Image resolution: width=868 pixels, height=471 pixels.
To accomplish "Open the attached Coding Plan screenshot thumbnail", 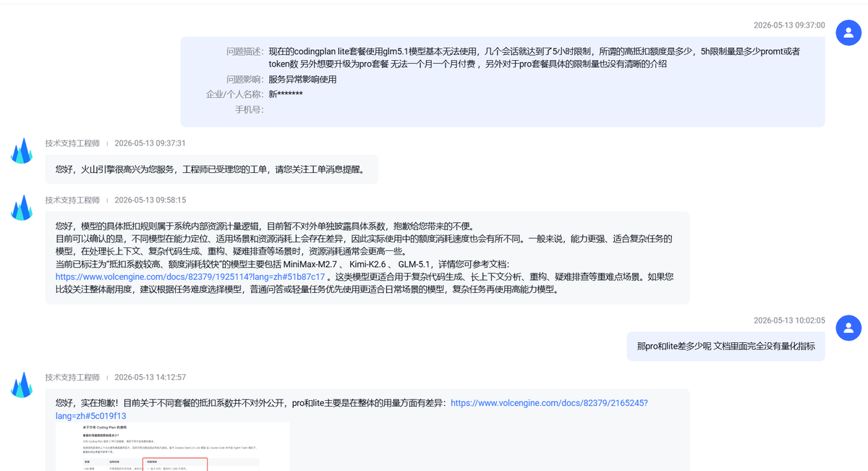I will click(173, 446).
